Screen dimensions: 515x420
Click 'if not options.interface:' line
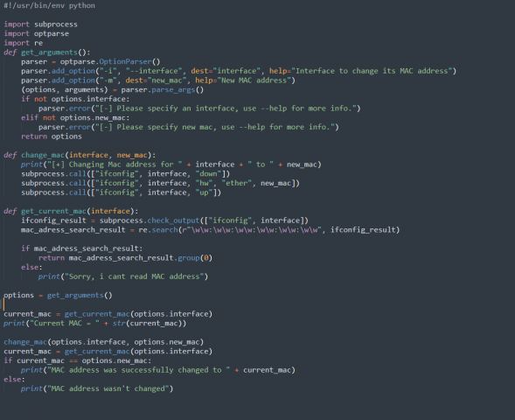[75, 99]
